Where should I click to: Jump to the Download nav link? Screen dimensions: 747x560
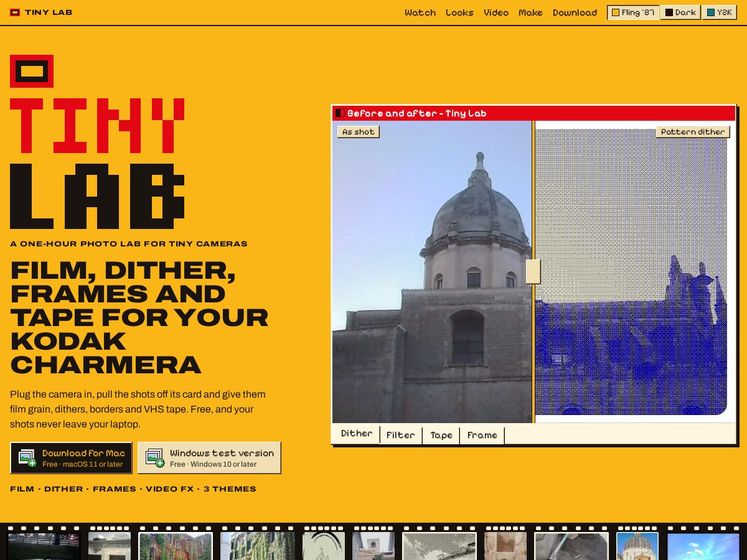click(575, 12)
